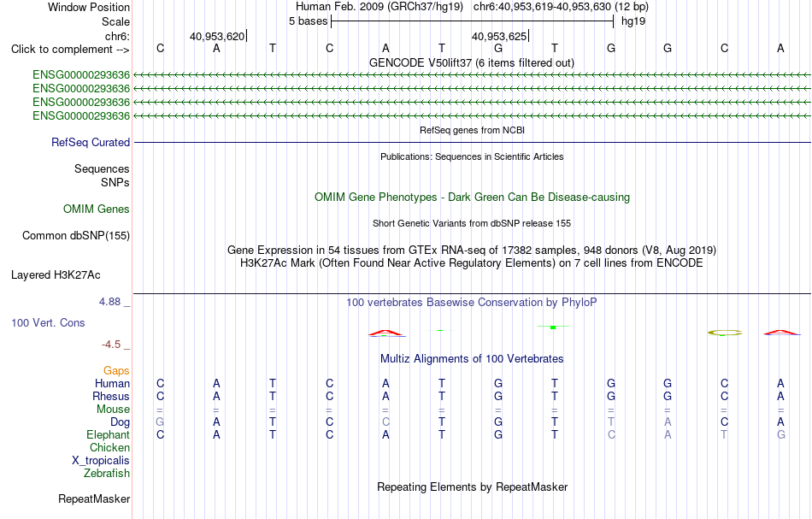The height and width of the screenshot is (519, 812).
Task: Click 'RefSeq genes from NCBI' title
Action: [473, 131]
